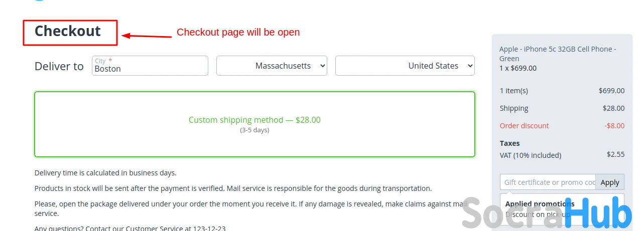
Task: Click the Checkout page heading
Action: pos(68,31)
